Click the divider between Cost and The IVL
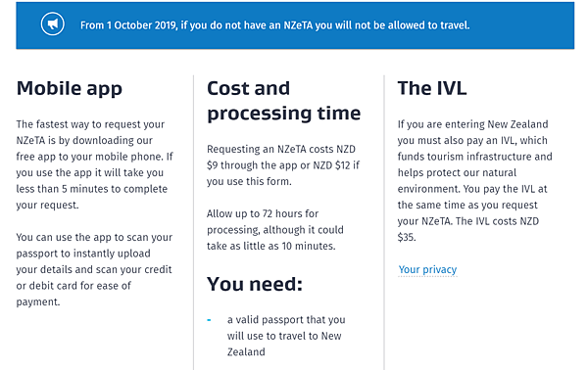 tap(384, 222)
